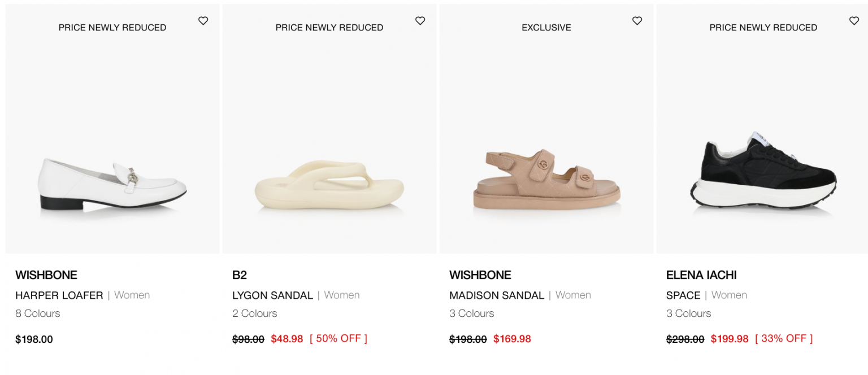Click the heart icon on the Lygon Sandal

pos(420,20)
